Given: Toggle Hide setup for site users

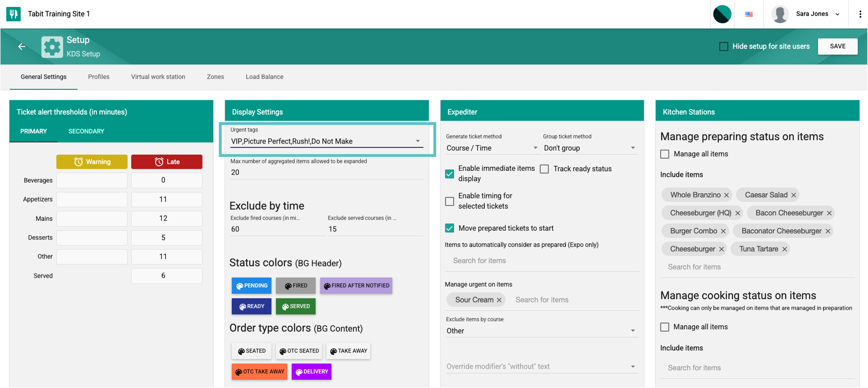Looking at the screenshot, I should pos(723,47).
